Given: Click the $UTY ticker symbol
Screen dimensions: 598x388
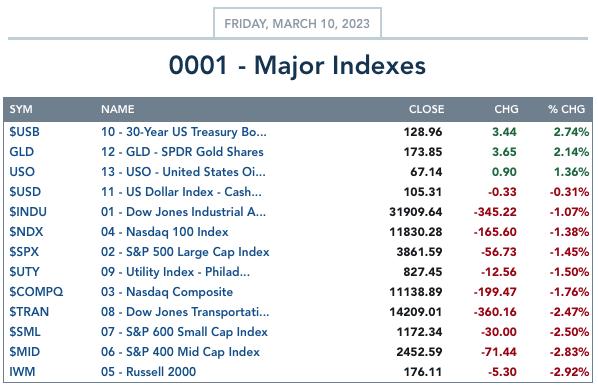Looking at the screenshot, I should (x=24, y=272).
